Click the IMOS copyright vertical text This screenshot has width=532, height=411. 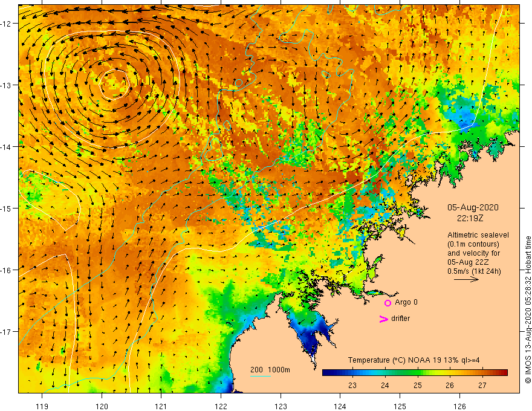coord(528,309)
